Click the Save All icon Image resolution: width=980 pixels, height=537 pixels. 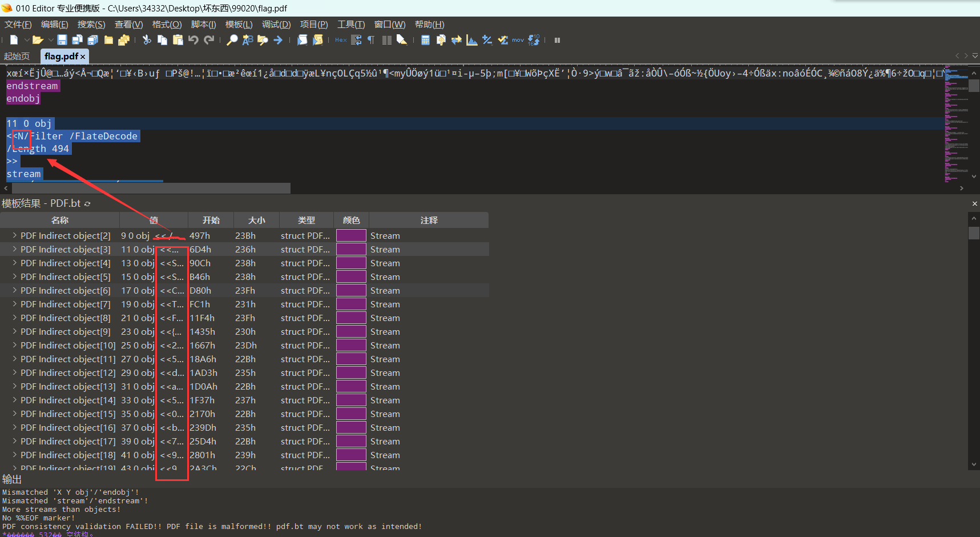(93, 40)
